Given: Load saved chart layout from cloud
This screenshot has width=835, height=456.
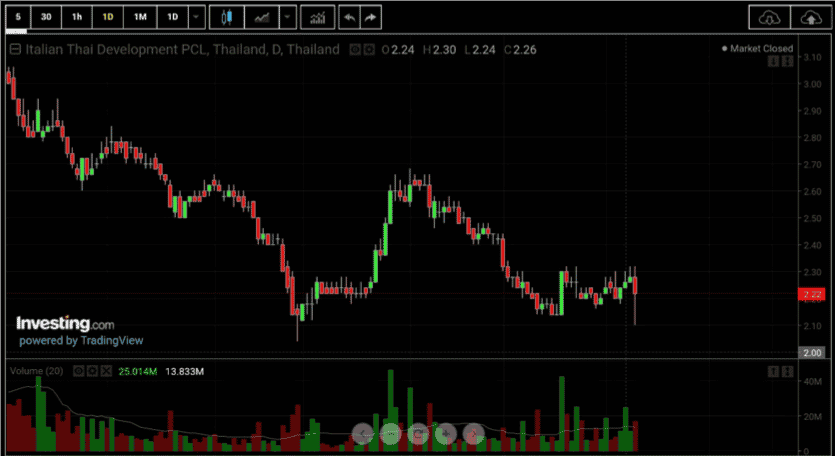Looking at the screenshot, I should tap(769, 18).
